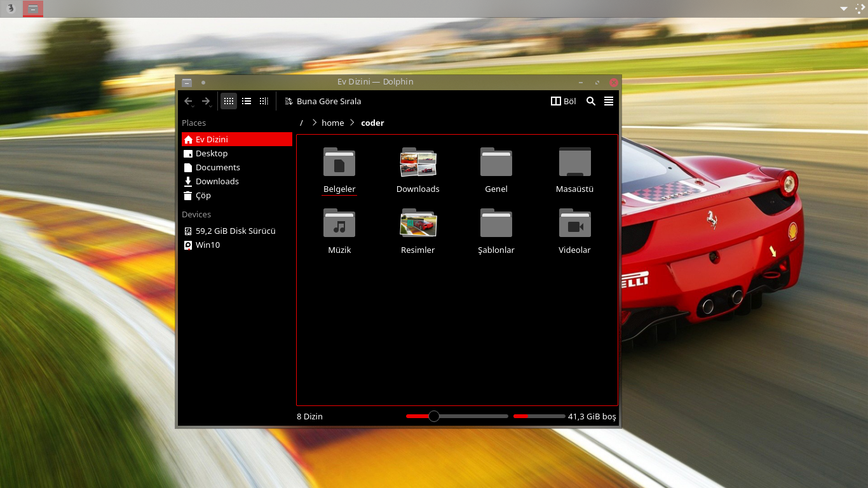This screenshot has height=488, width=868.
Task: Open Downloads from the Places sidebar
Action: tap(217, 181)
